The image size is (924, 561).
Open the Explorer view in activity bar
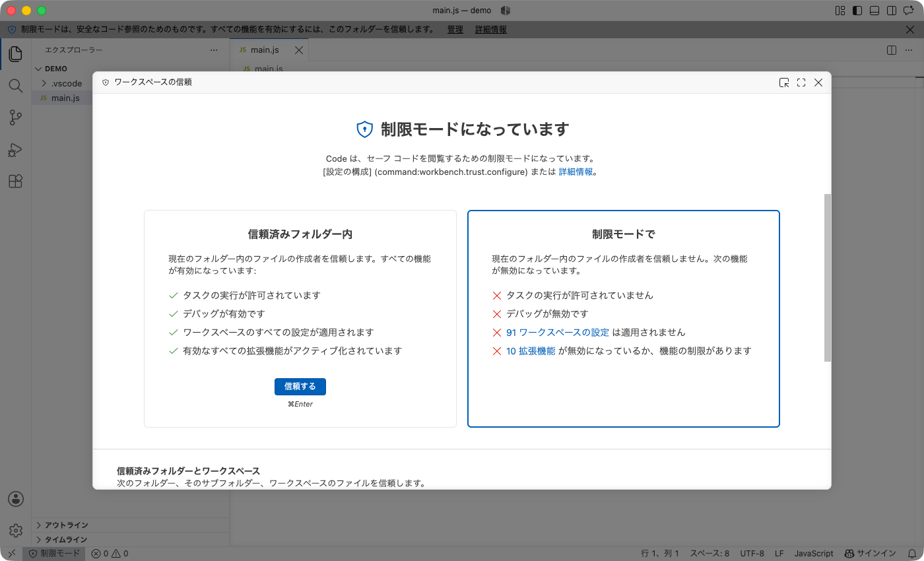(16, 54)
